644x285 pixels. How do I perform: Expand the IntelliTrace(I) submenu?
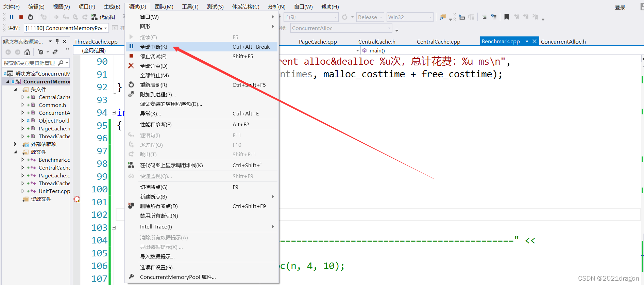[202, 226]
